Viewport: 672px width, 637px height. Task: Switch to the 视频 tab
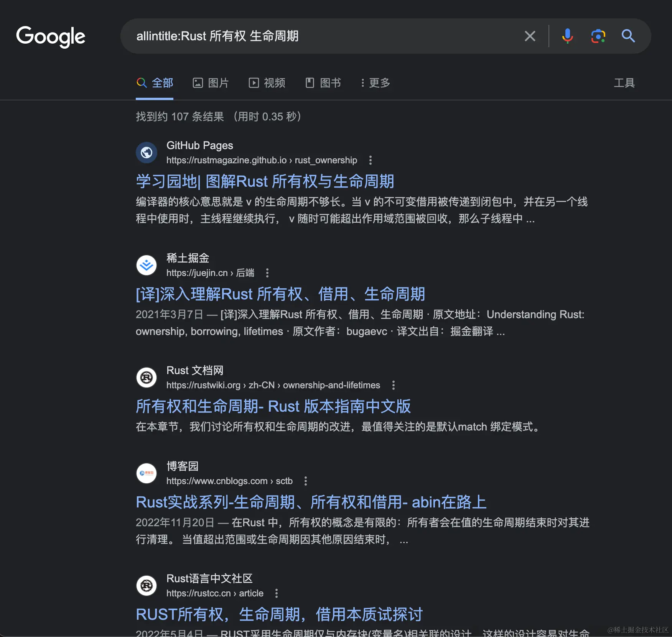(x=267, y=83)
